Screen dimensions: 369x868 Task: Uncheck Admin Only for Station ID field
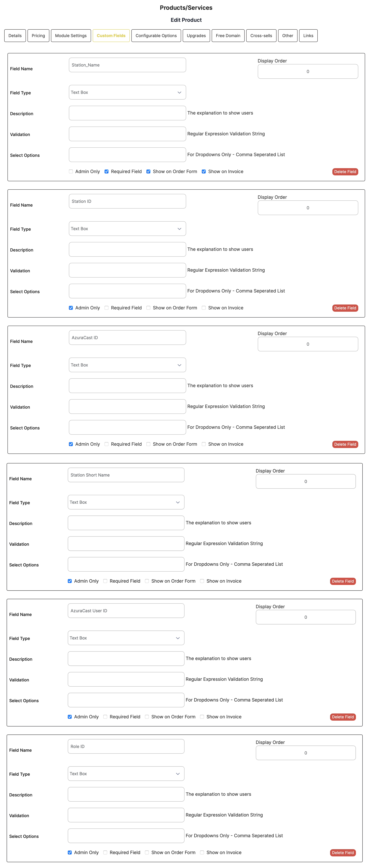coord(71,308)
